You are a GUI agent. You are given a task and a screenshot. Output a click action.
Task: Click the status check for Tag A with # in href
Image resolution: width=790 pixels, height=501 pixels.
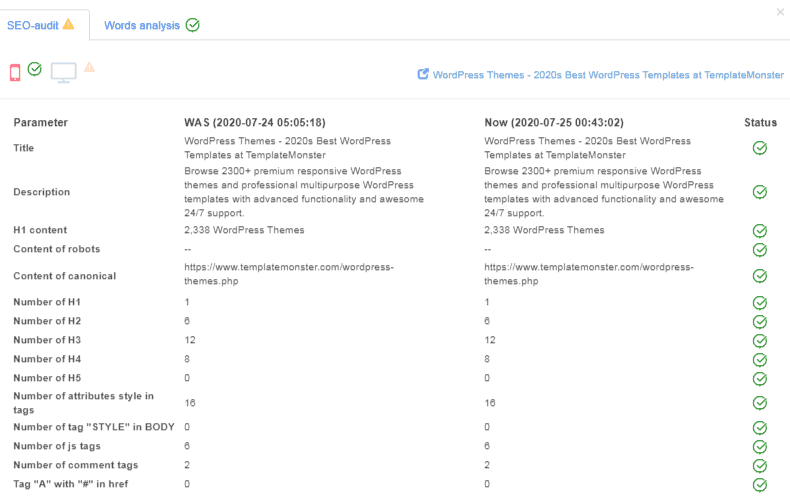760,485
